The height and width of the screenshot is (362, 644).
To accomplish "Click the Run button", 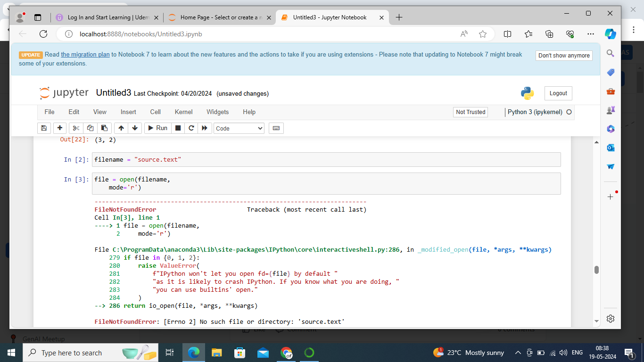I will pos(157,128).
